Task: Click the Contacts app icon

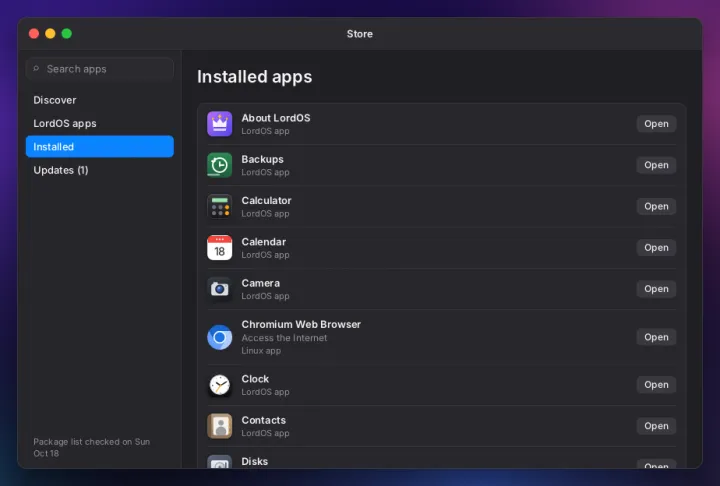Action: point(219,426)
